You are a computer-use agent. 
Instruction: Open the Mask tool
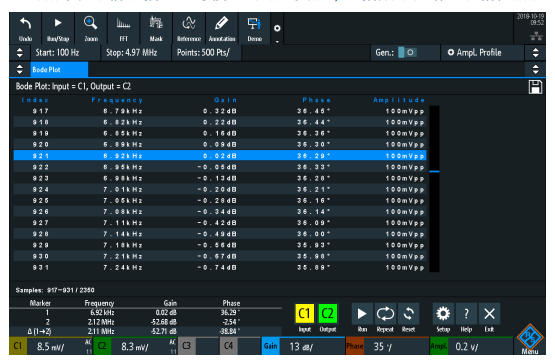(156, 29)
